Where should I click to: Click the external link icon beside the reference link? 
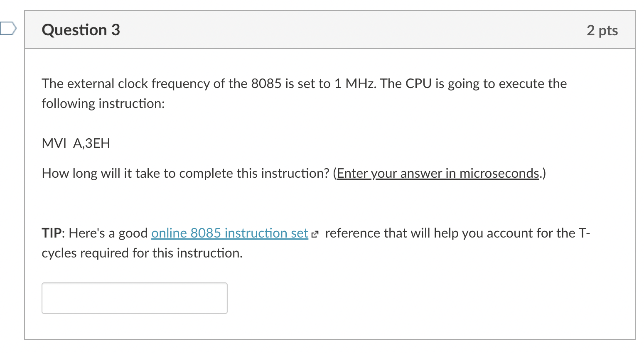pyautogui.click(x=315, y=234)
